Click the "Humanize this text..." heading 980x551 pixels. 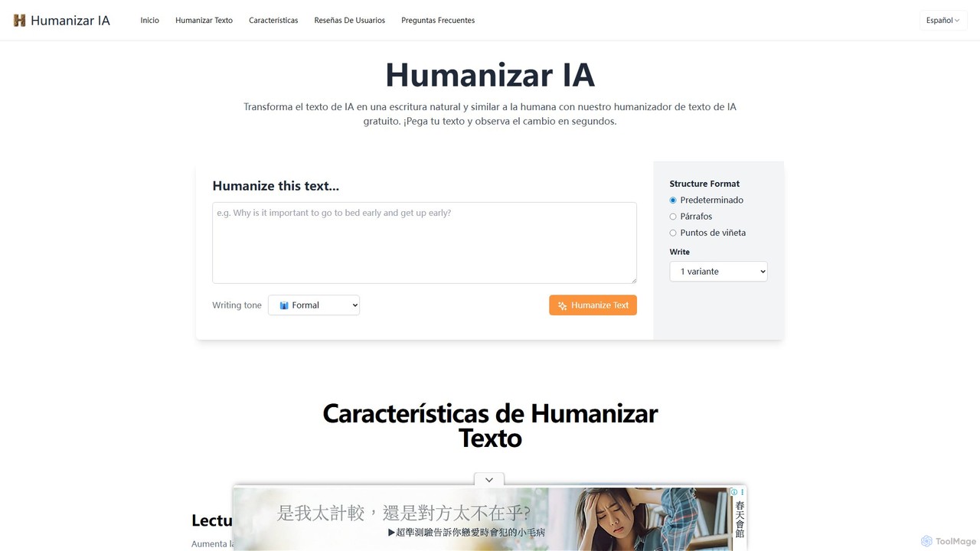tap(276, 186)
